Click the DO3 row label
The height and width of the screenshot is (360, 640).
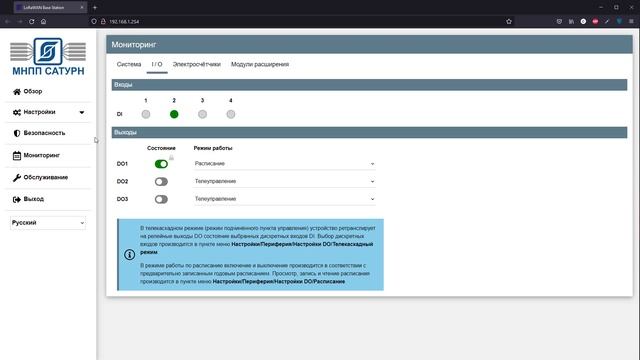(122, 199)
